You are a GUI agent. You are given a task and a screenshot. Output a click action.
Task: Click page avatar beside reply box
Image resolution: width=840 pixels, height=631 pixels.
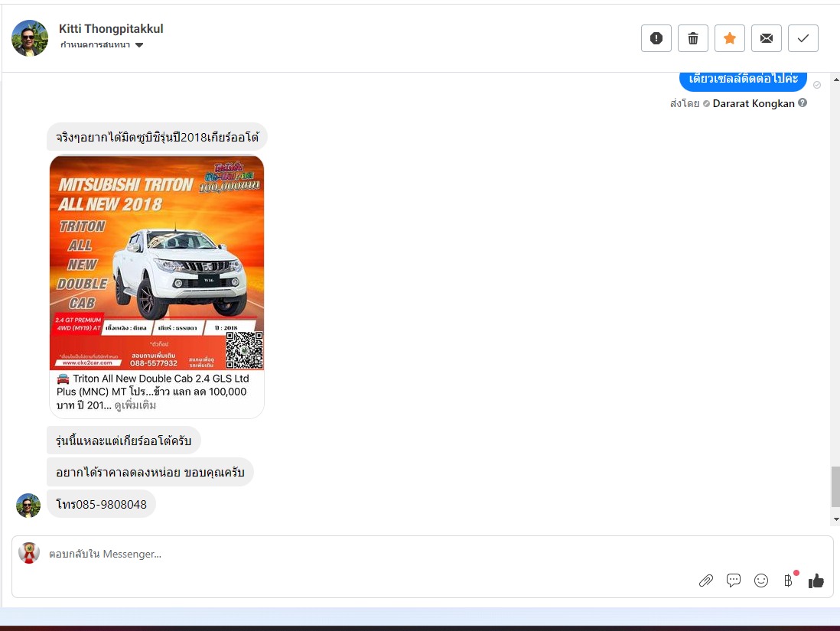(29, 553)
